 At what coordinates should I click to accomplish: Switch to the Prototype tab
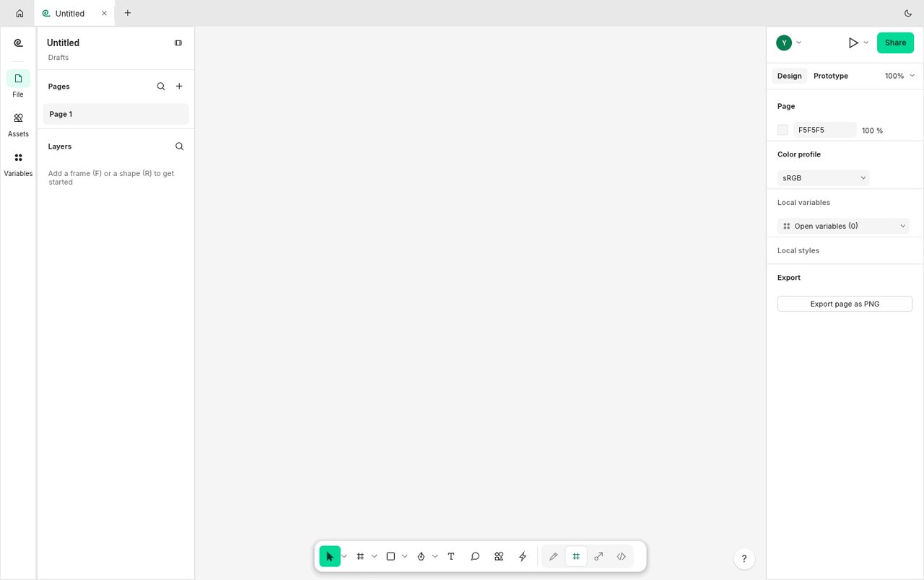tap(831, 76)
